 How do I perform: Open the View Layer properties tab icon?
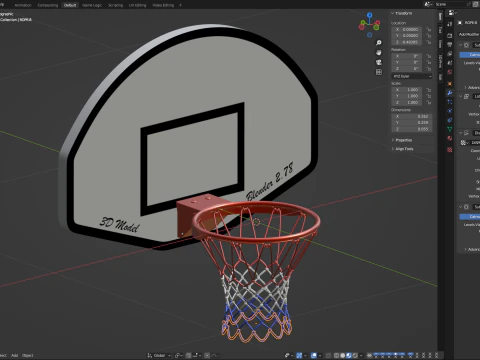coord(450,54)
